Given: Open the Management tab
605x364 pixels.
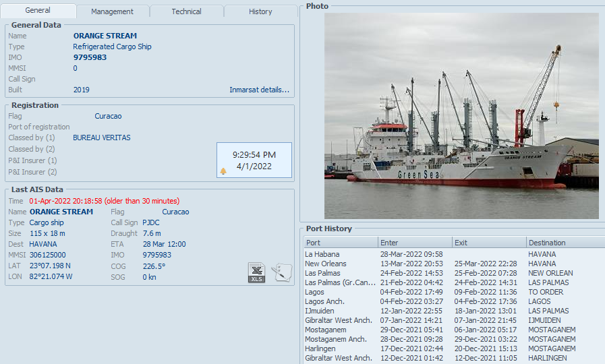Looking at the screenshot, I should point(112,11).
